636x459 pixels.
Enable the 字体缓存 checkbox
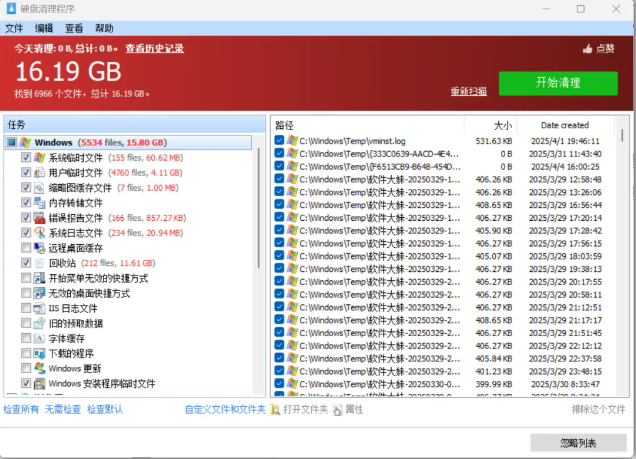click(x=26, y=338)
